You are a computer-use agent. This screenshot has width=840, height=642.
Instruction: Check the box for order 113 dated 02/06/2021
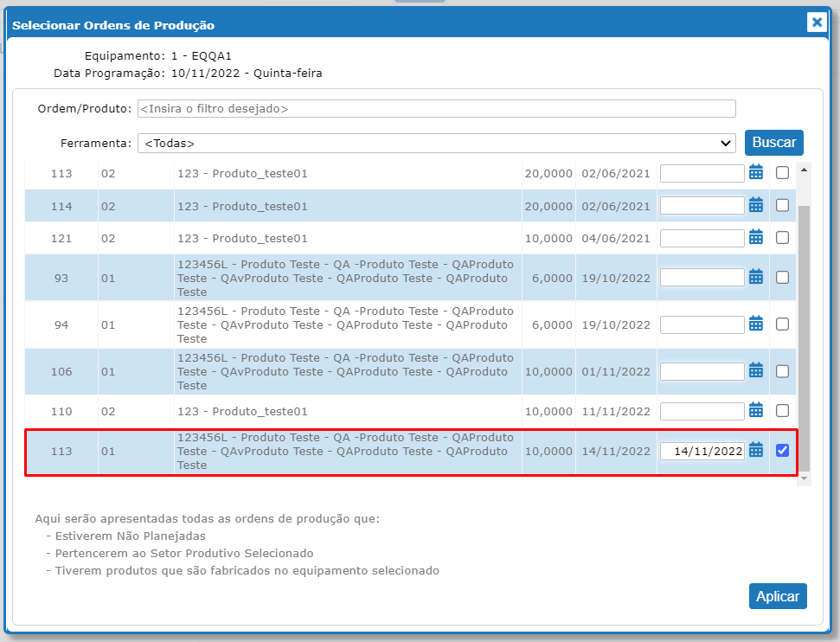[x=782, y=172]
